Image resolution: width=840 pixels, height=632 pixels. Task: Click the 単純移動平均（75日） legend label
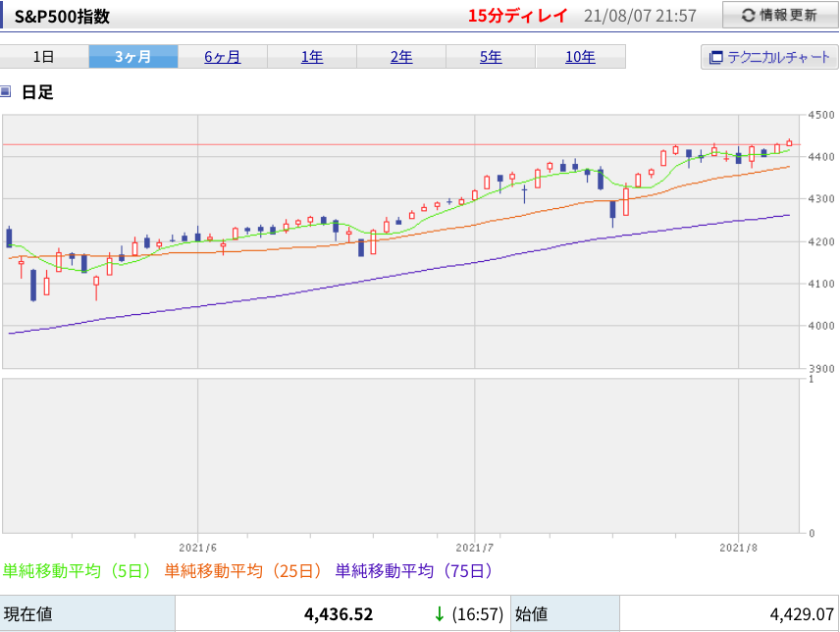[416, 571]
